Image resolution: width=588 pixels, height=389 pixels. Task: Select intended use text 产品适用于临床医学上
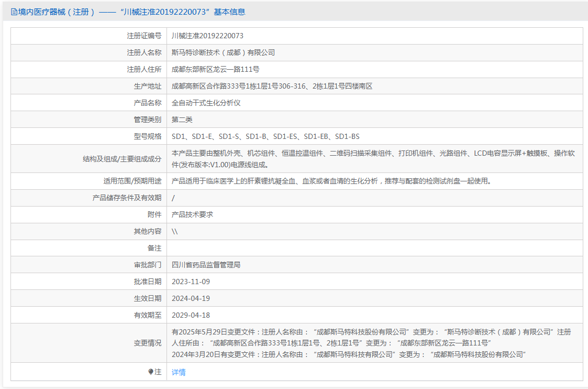coord(331,181)
